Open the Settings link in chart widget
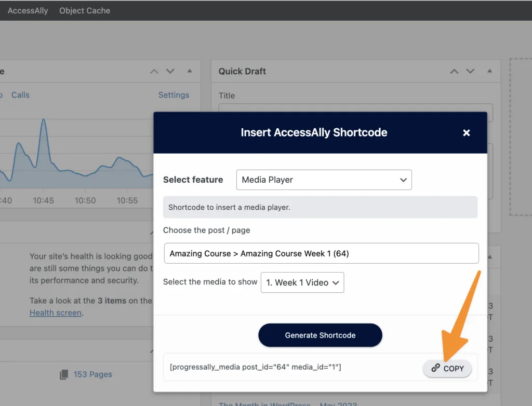The image size is (532, 406). pyautogui.click(x=174, y=95)
